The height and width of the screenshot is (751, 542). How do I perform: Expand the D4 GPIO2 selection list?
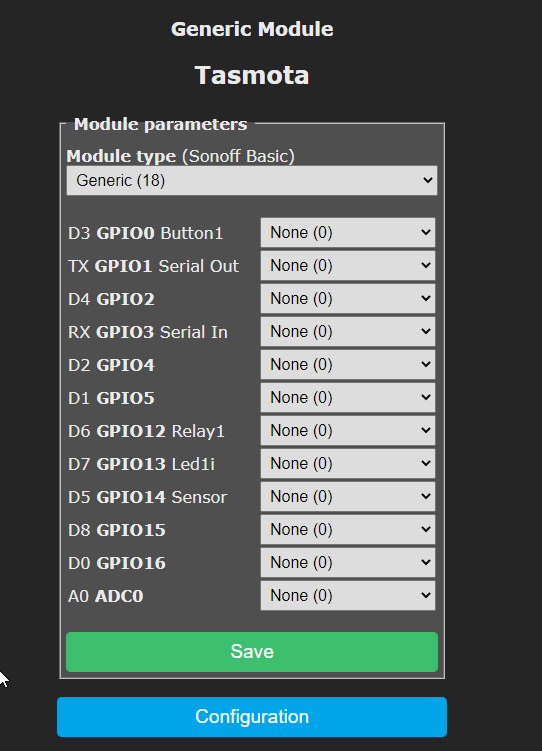click(348, 299)
